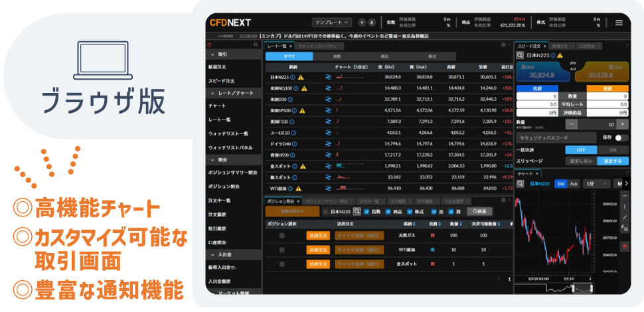The image size is (644, 312).
Task: Click the 買 Ask 30,828.8 button
Action: click(x=602, y=72)
